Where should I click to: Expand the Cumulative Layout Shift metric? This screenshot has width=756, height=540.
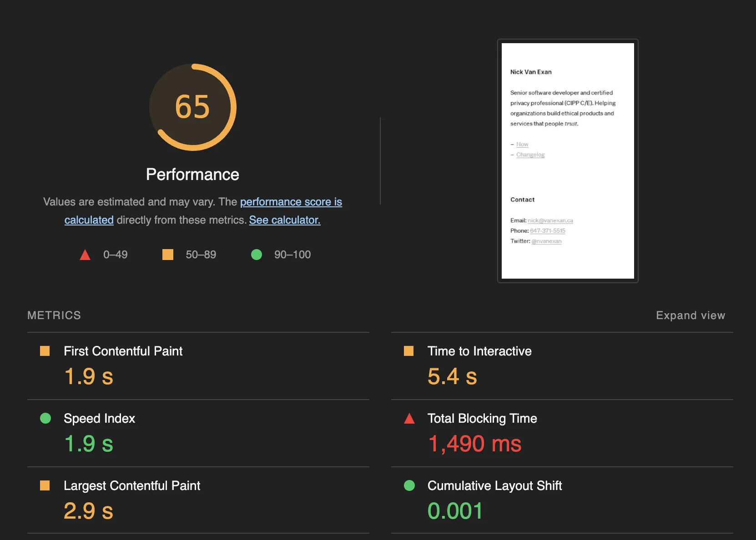(x=562, y=500)
